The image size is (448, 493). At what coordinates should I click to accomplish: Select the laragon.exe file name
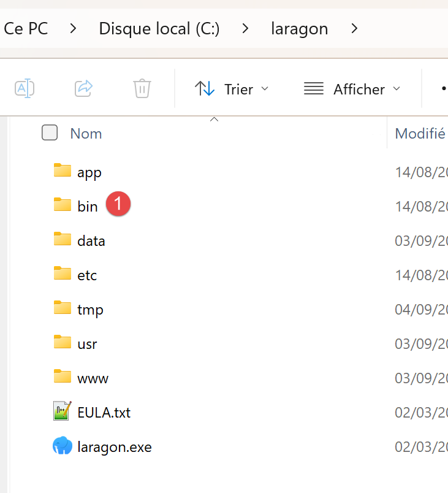click(x=115, y=447)
